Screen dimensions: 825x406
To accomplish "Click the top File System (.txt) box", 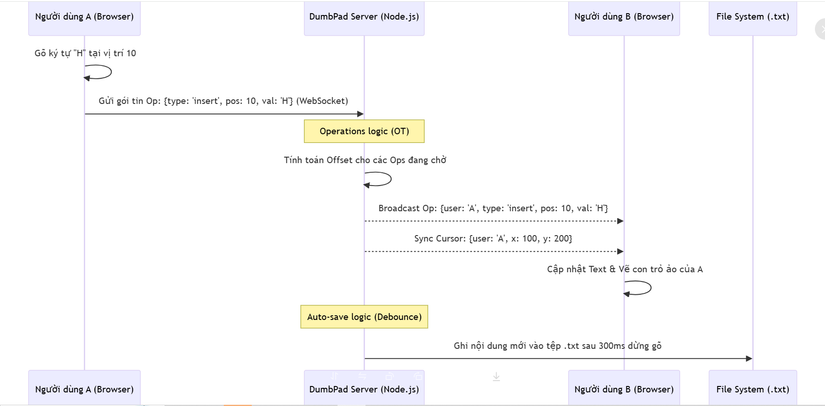I will point(753,17).
